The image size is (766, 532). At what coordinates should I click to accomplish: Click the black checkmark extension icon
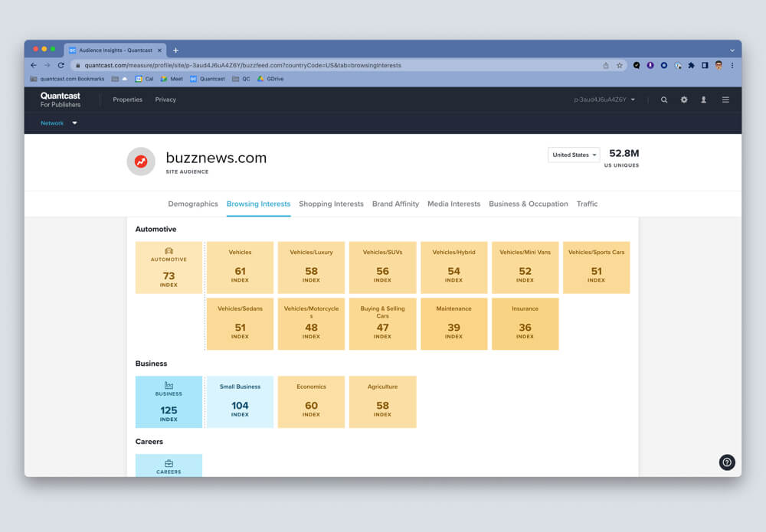point(637,65)
